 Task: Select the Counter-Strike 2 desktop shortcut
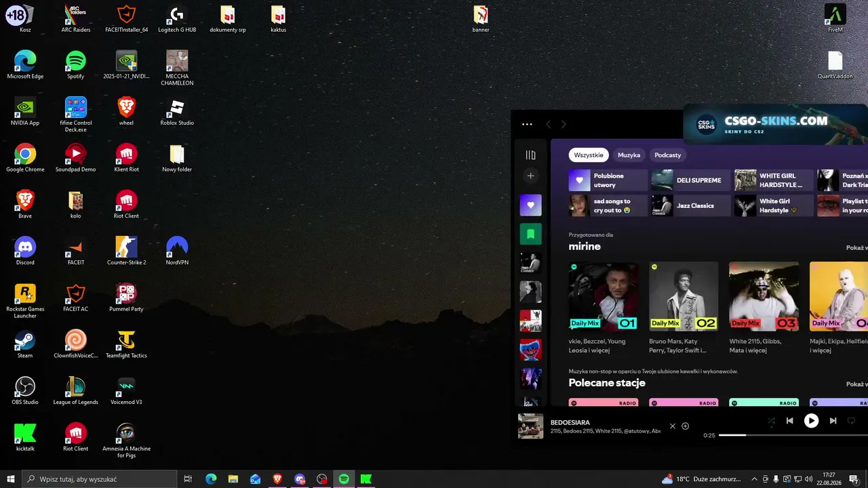[126, 251]
